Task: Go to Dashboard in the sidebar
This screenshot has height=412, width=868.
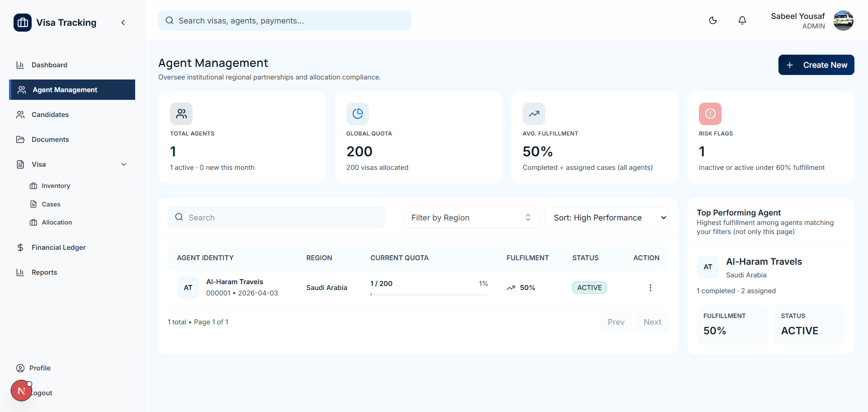Action: pyautogui.click(x=72, y=65)
